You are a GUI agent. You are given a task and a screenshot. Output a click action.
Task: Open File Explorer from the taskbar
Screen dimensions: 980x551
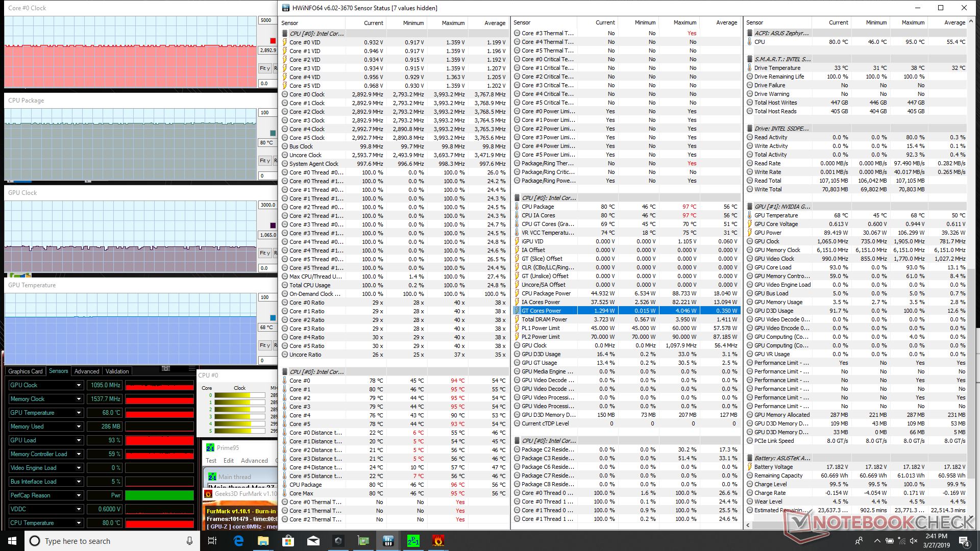click(x=263, y=541)
